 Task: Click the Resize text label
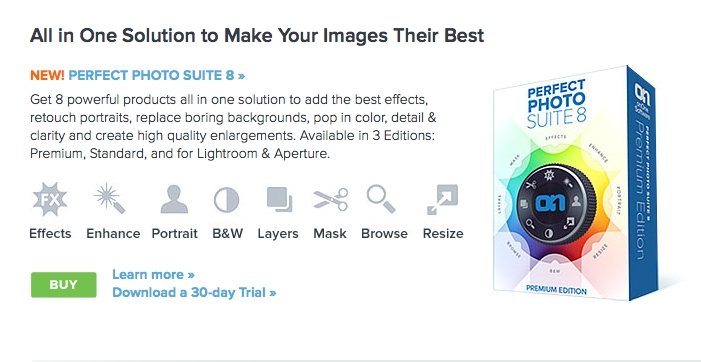coord(443,233)
